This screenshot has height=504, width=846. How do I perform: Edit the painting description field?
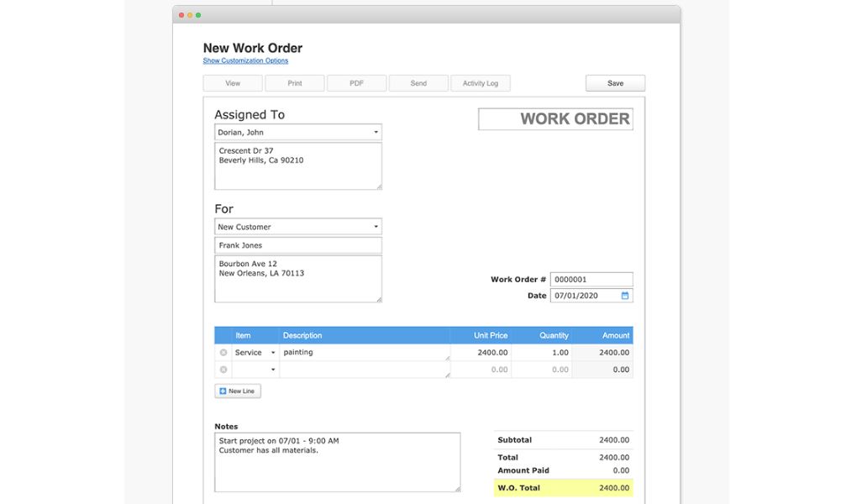361,352
